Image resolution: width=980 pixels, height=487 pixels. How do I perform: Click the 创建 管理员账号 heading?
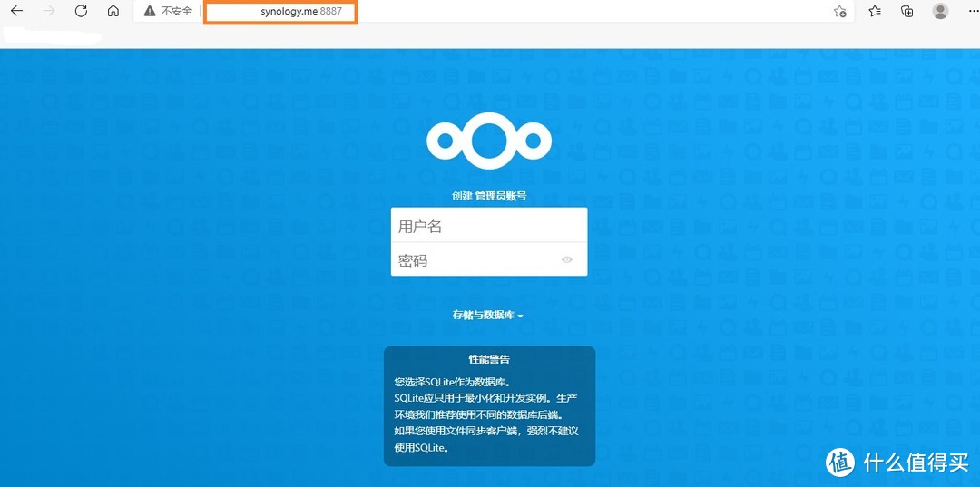pos(489,196)
